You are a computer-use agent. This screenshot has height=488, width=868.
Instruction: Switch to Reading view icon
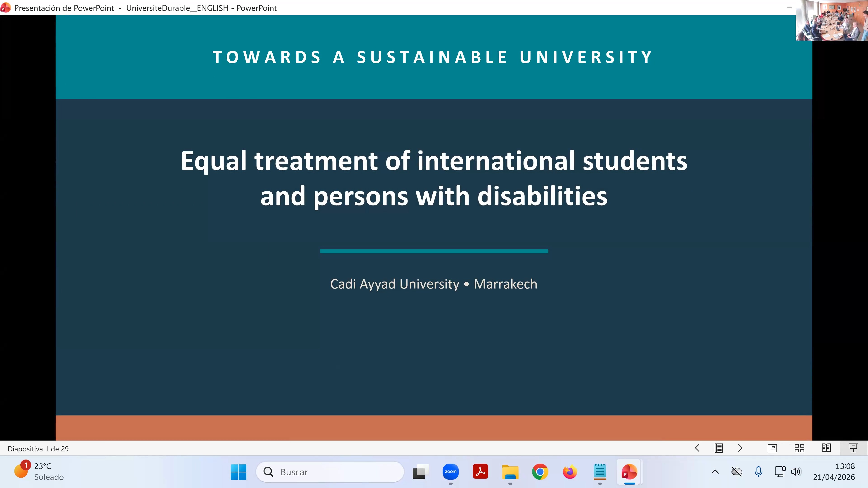[x=826, y=448]
